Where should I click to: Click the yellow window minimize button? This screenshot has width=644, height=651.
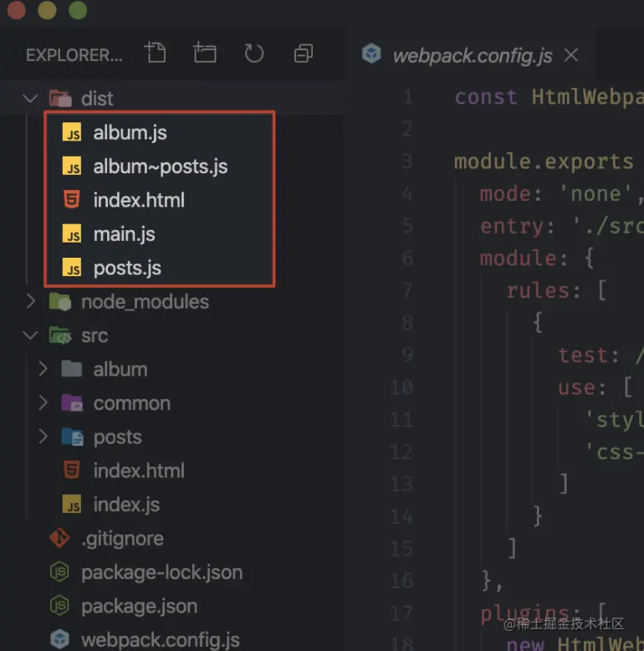47,9
